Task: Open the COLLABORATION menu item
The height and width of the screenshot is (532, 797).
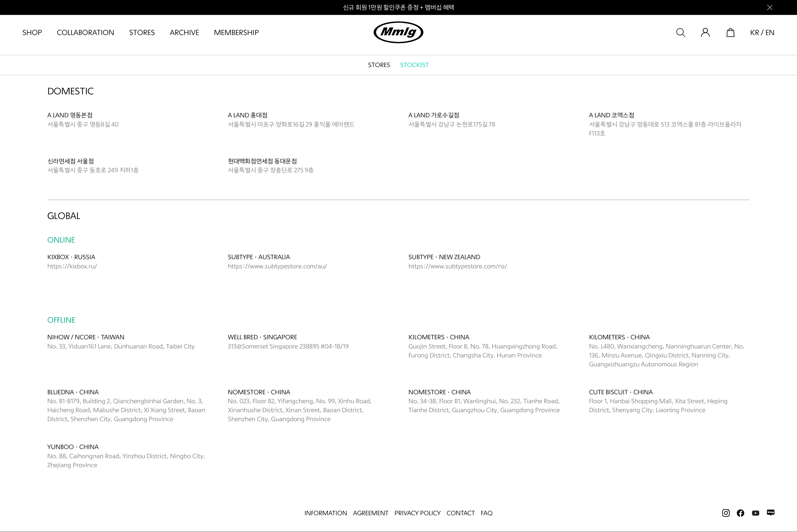Action: (x=86, y=33)
